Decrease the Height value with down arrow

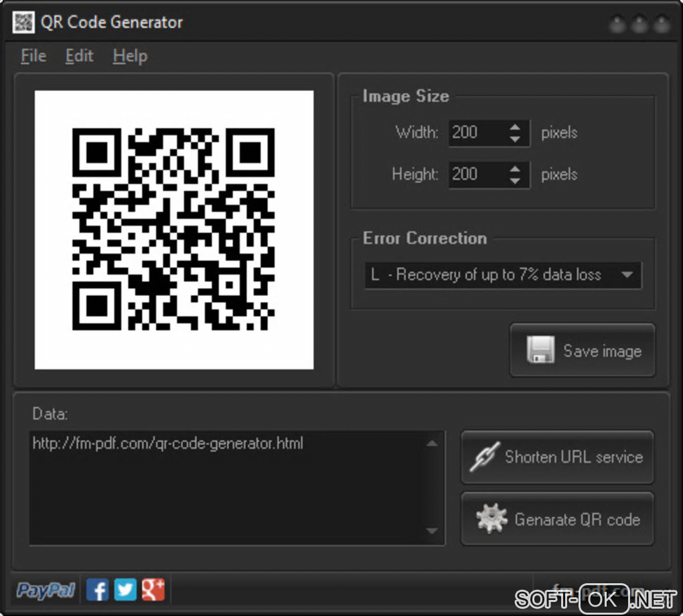(x=515, y=181)
